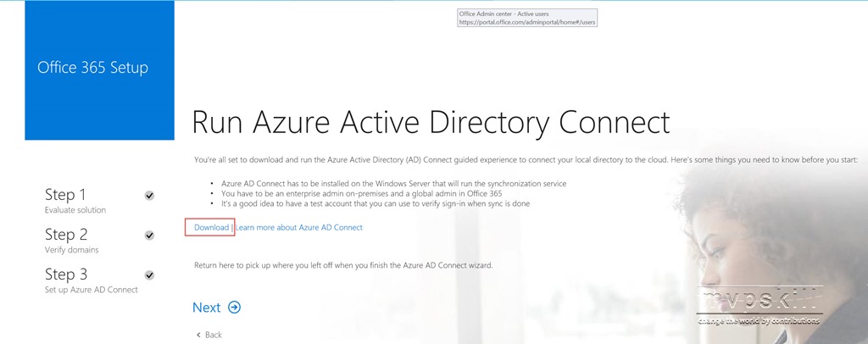Image resolution: width=868 pixels, height=344 pixels.
Task: Click the Office Admin center tooltip
Action: click(527, 18)
